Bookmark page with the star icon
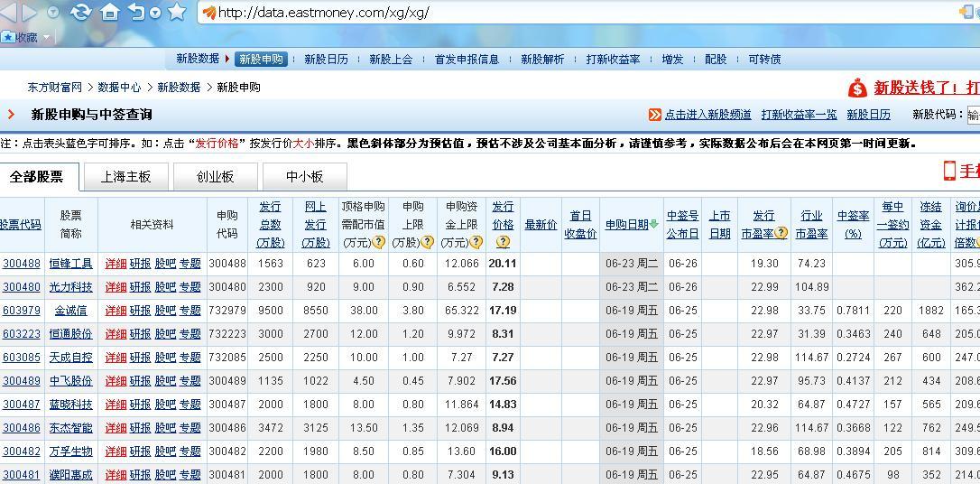980x484 pixels. (177, 12)
